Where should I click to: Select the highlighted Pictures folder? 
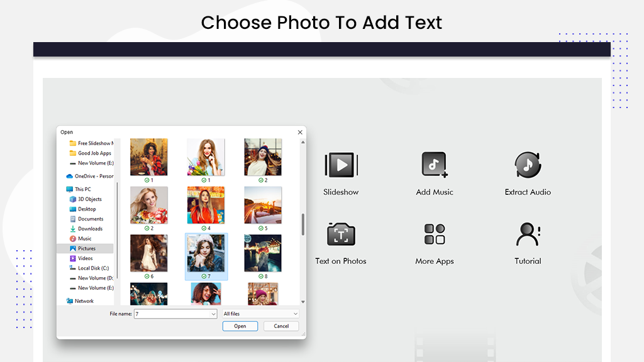click(85, 248)
